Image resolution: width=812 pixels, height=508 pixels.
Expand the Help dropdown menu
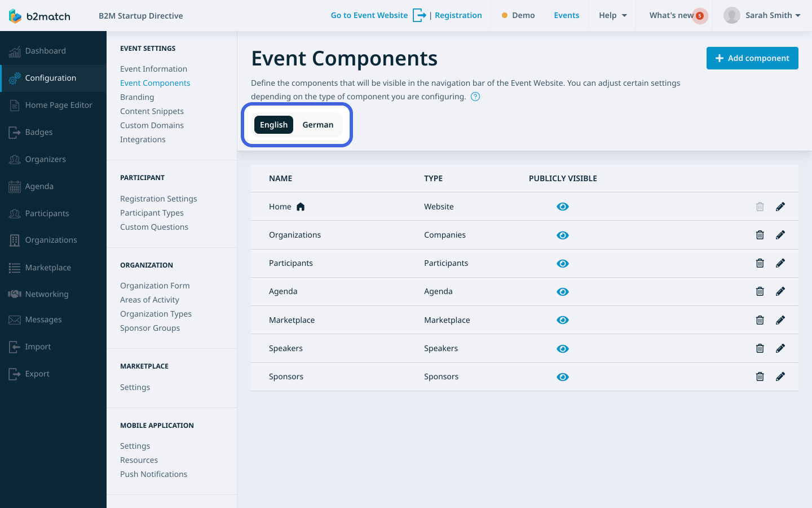point(612,15)
